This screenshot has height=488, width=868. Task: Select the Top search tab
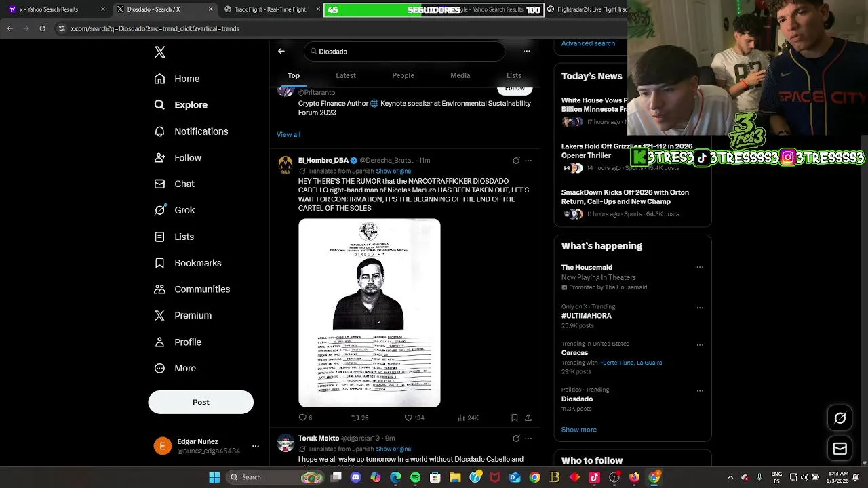[294, 75]
